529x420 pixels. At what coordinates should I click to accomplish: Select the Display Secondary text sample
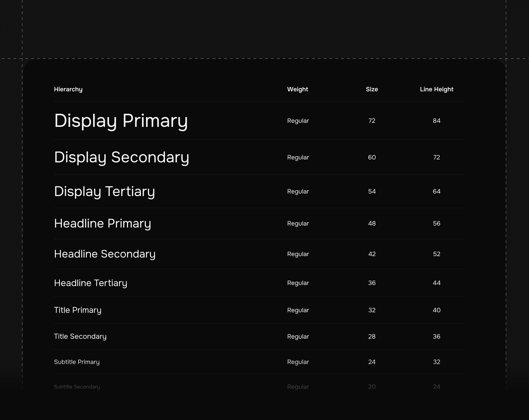[121, 157]
